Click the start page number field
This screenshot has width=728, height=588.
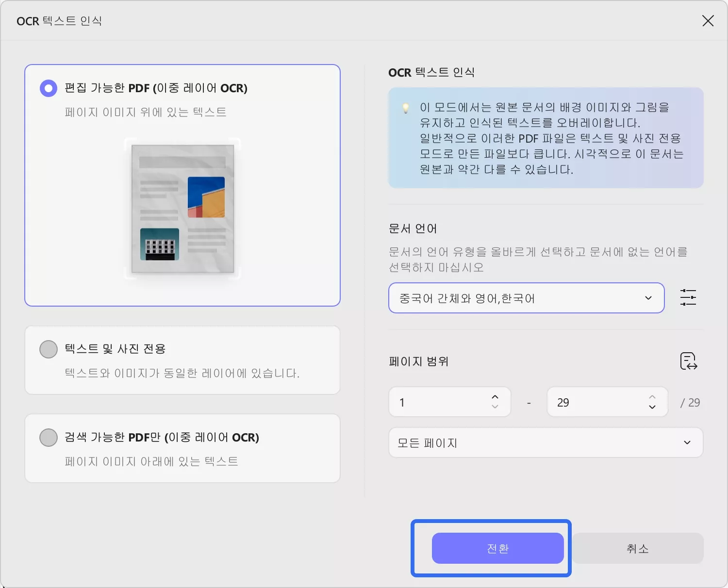[x=437, y=402]
